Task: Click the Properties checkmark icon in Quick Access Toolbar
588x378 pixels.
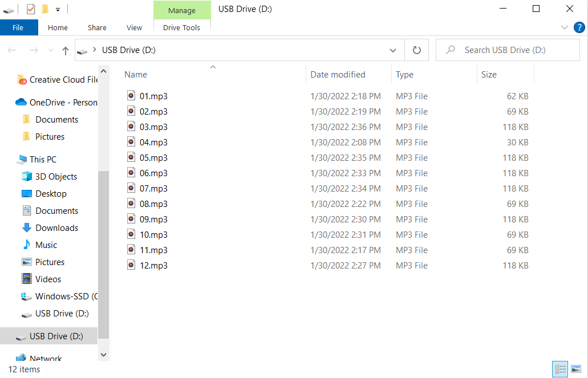Action: click(31, 9)
